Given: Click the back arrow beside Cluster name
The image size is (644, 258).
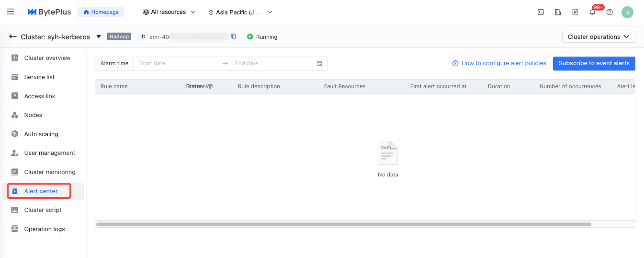Looking at the screenshot, I should coord(13,36).
